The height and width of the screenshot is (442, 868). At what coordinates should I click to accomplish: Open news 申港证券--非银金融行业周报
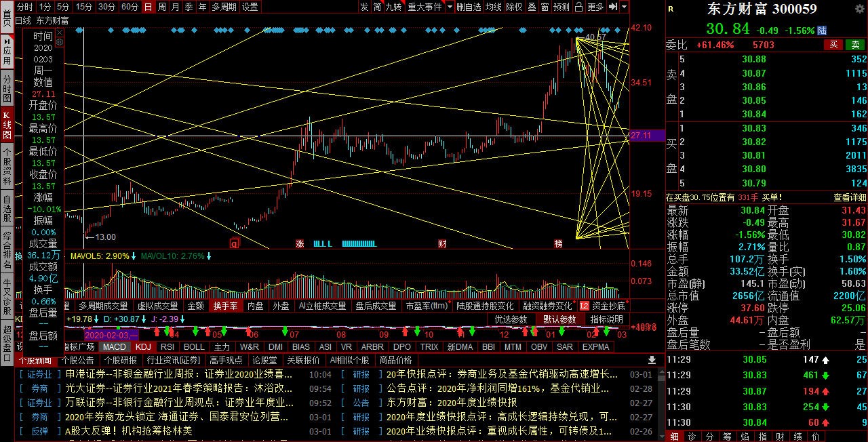tap(178, 374)
